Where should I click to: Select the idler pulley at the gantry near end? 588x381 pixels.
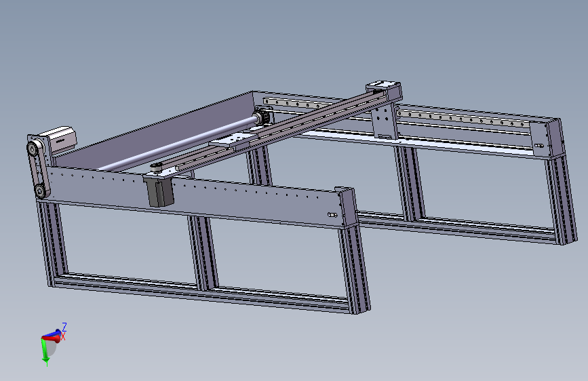(x=157, y=168)
